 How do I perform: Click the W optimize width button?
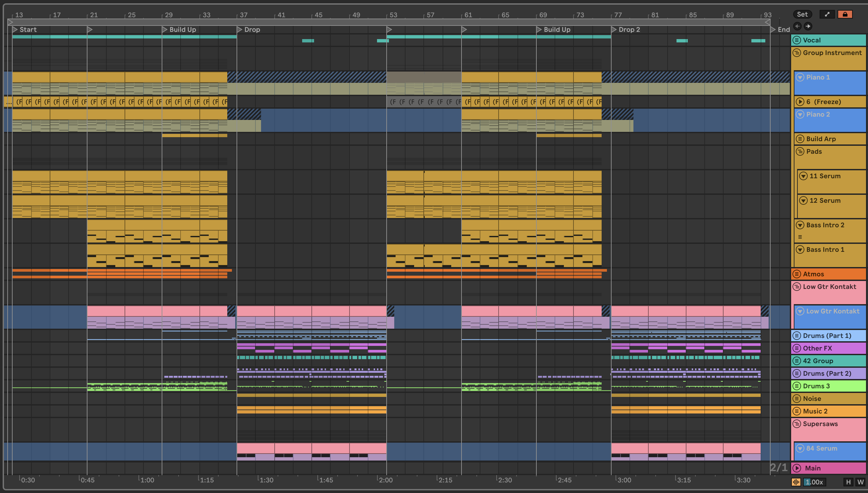tap(860, 482)
